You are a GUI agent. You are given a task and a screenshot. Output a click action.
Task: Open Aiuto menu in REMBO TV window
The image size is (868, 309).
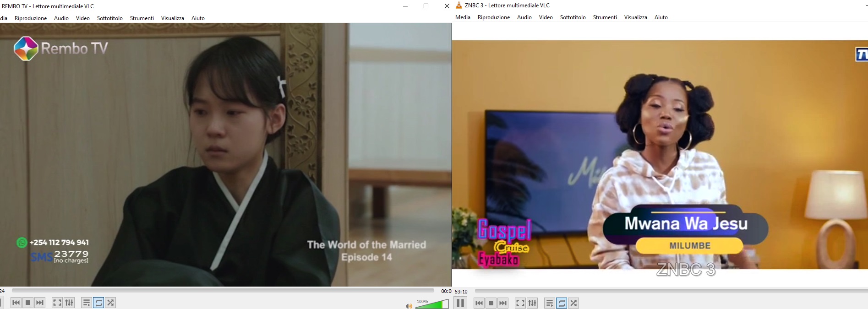(198, 18)
